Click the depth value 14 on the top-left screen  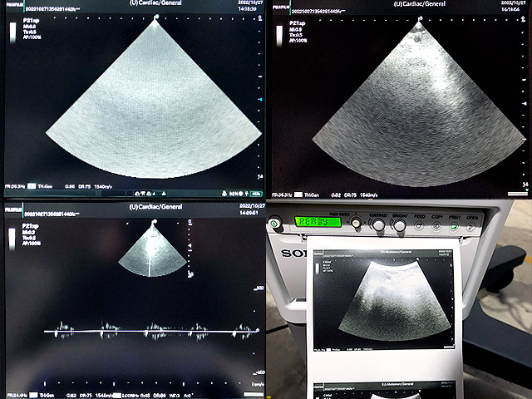(260, 177)
